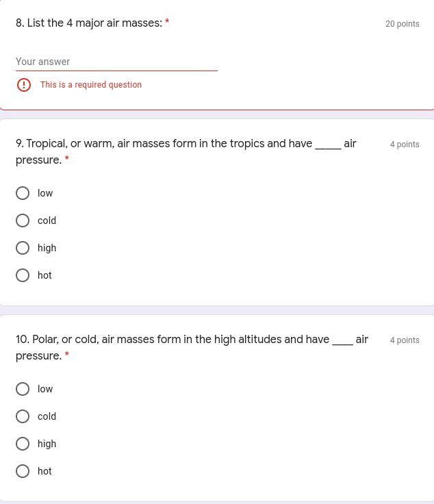Screen dimensions: 434x504
Task: Pick 'high' for polar air masses question
Action: (23, 444)
